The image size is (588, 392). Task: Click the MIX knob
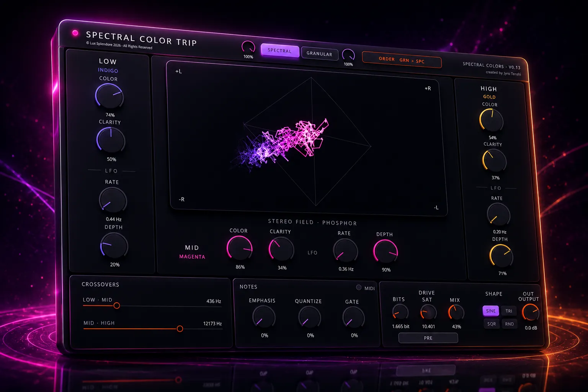[x=456, y=312]
